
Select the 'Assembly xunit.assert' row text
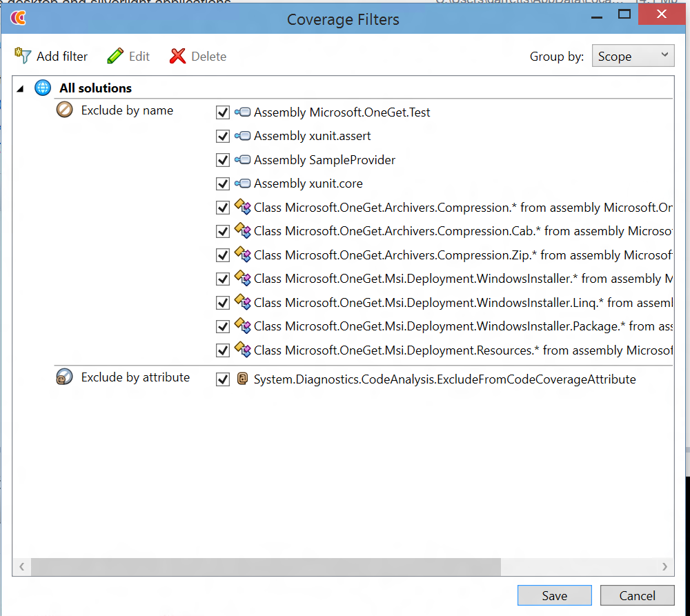click(312, 137)
